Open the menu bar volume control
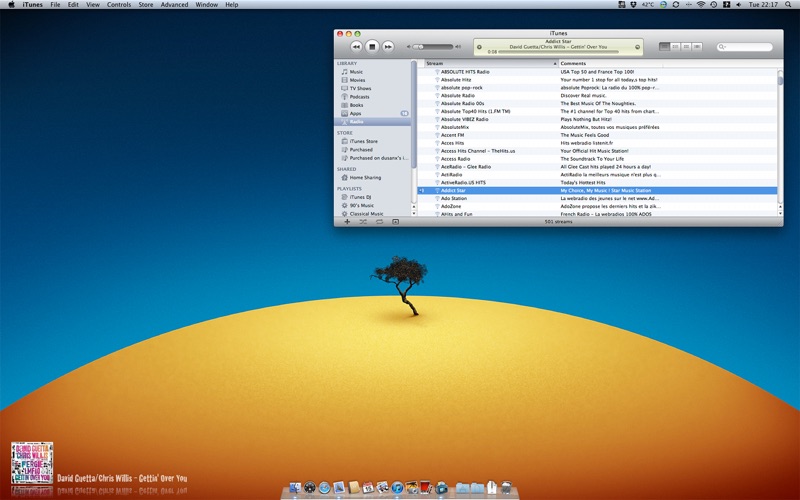The width and height of the screenshot is (800, 500). point(739,5)
